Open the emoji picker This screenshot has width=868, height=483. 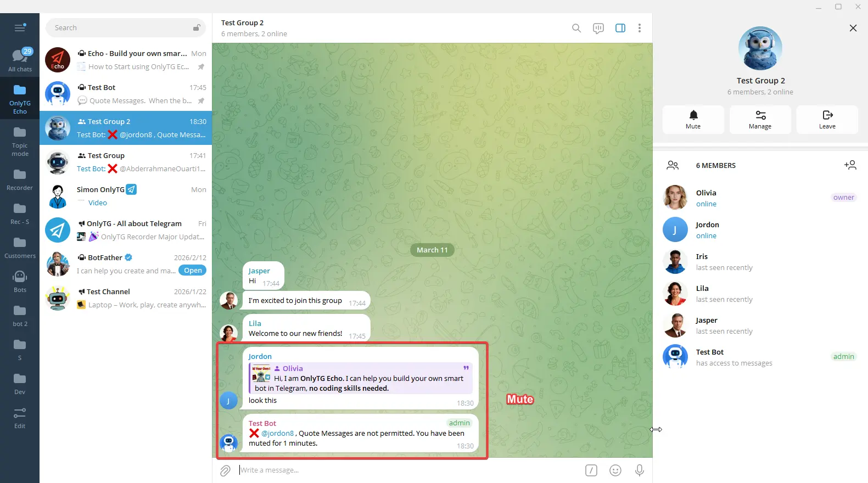click(615, 470)
